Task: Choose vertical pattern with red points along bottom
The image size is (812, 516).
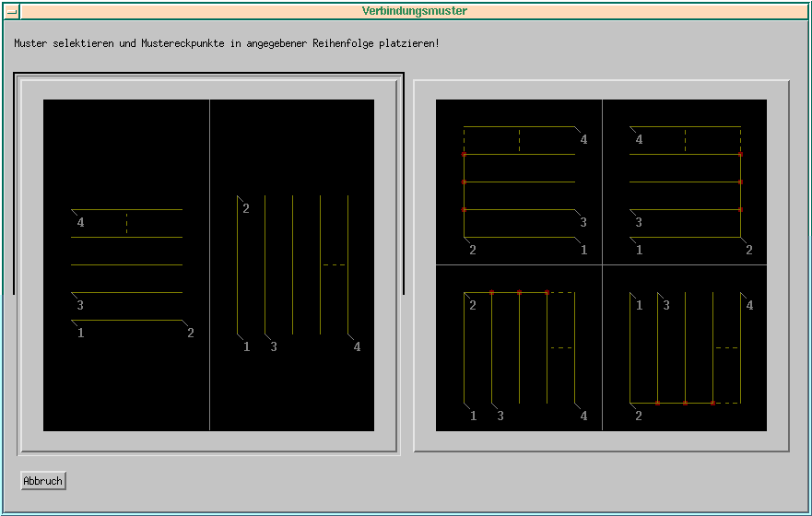Action: click(685, 347)
